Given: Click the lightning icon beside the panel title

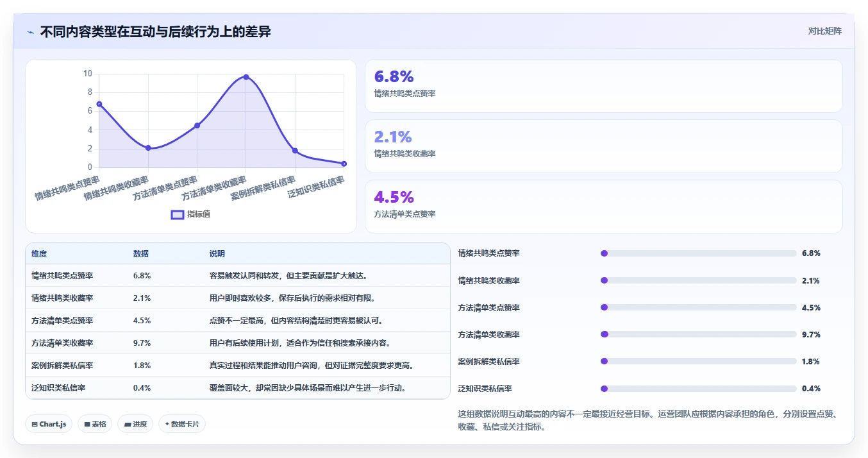Looking at the screenshot, I should point(30,31).
